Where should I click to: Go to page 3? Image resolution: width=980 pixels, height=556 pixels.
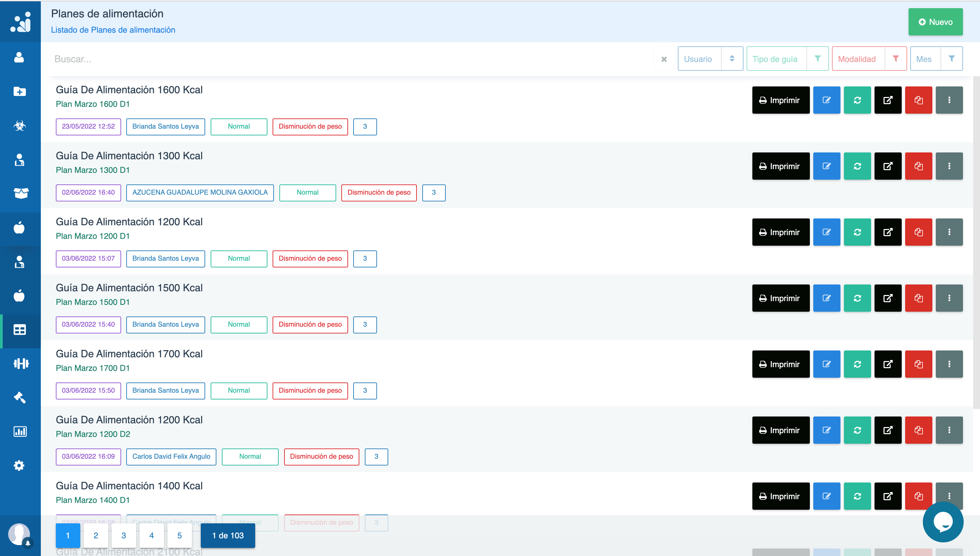click(x=124, y=535)
